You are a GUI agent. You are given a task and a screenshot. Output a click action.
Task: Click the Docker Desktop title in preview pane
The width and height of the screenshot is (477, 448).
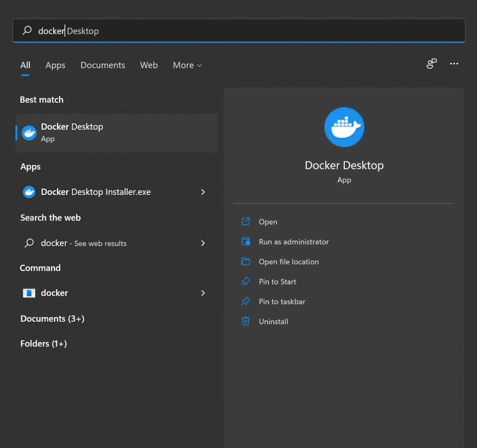pos(344,166)
